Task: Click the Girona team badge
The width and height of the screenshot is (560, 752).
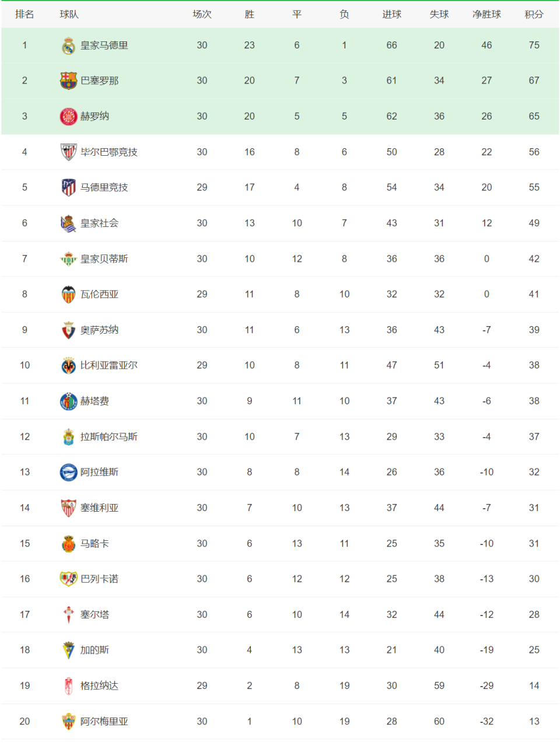Action: 68,116
